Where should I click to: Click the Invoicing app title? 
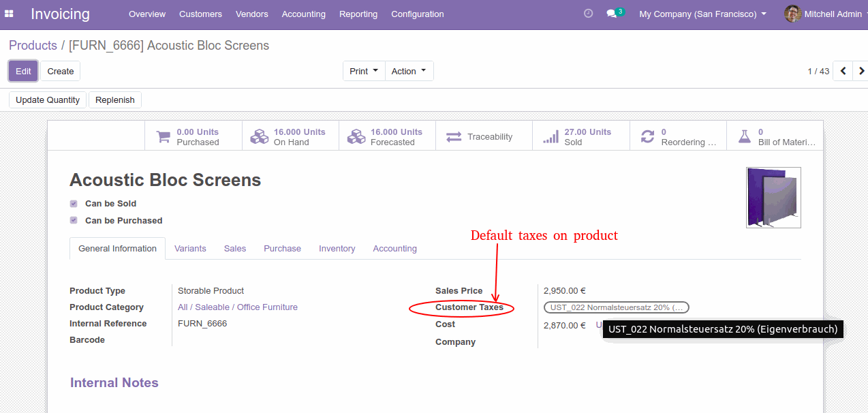(60, 14)
